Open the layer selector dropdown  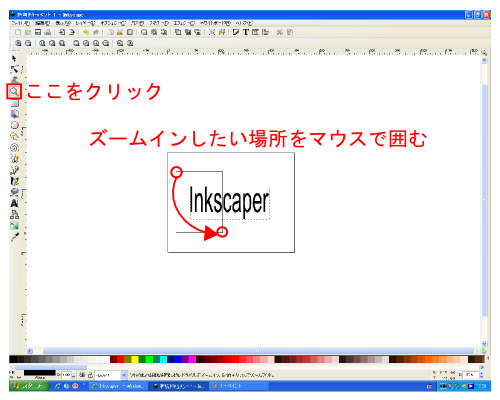[111, 375]
